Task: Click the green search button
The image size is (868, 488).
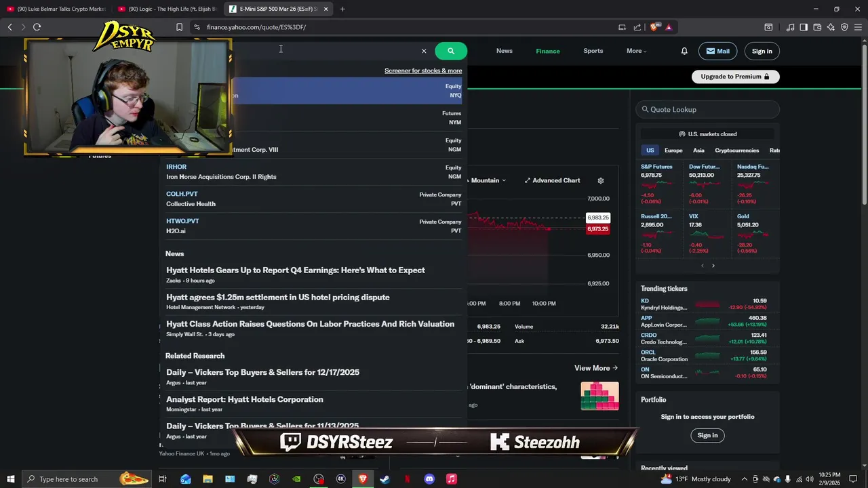Action: click(451, 51)
